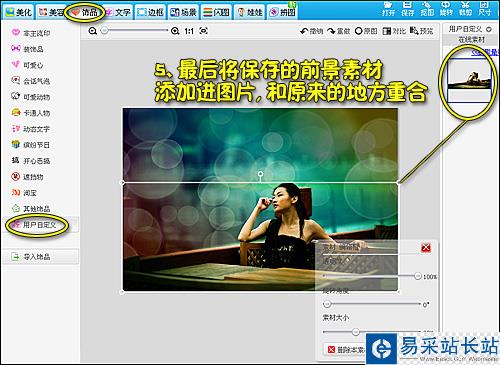
Task: Select the 淘宝 category
Action: click(x=24, y=193)
